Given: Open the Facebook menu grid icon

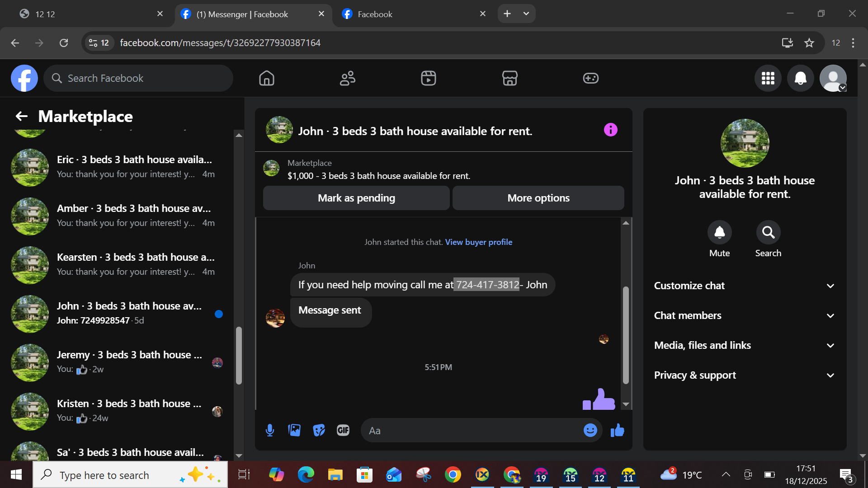Looking at the screenshot, I should click(768, 78).
